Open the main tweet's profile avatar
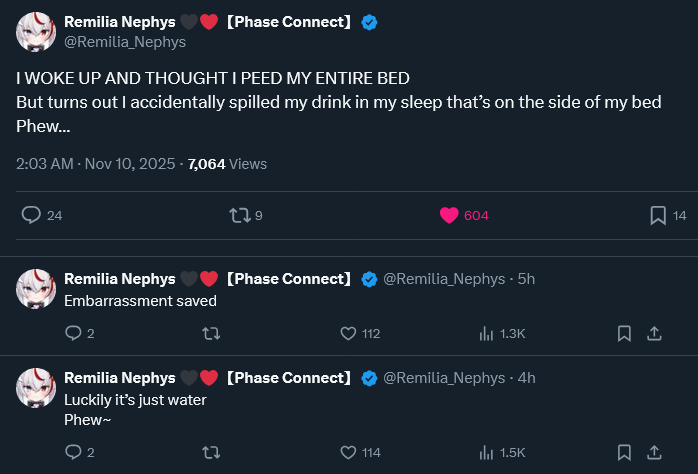This screenshot has height=474, width=698. tap(36, 32)
